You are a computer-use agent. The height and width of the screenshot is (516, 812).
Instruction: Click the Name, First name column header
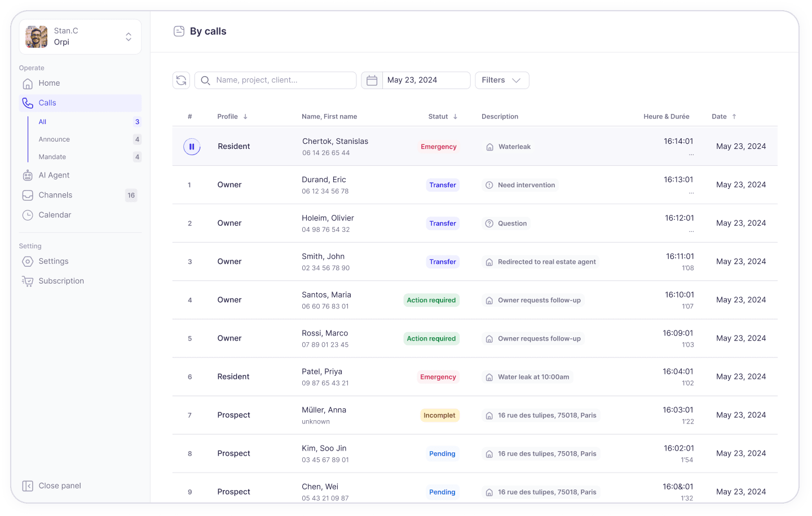tap(329, 117)
